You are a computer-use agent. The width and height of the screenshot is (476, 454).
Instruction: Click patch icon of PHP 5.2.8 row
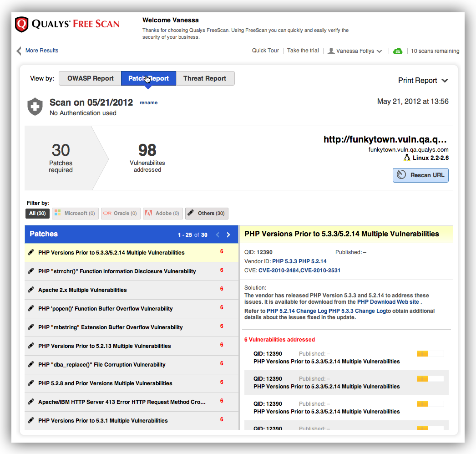(x=31, y=383)
